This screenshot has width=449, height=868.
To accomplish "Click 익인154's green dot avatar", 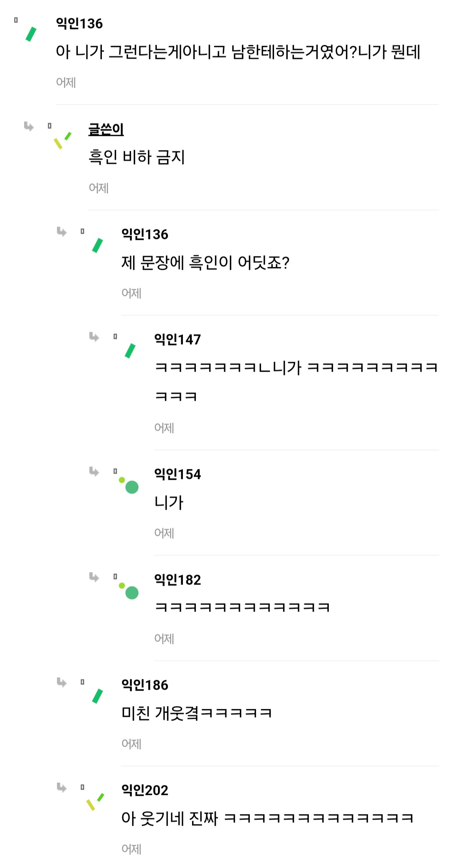I will click(129, 485).
